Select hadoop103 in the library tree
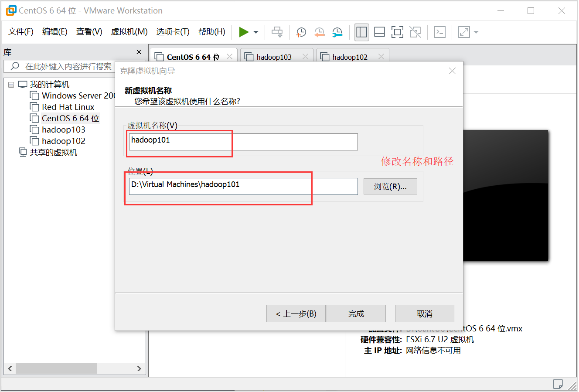This screenshot has width=579, height=392. 58,130
